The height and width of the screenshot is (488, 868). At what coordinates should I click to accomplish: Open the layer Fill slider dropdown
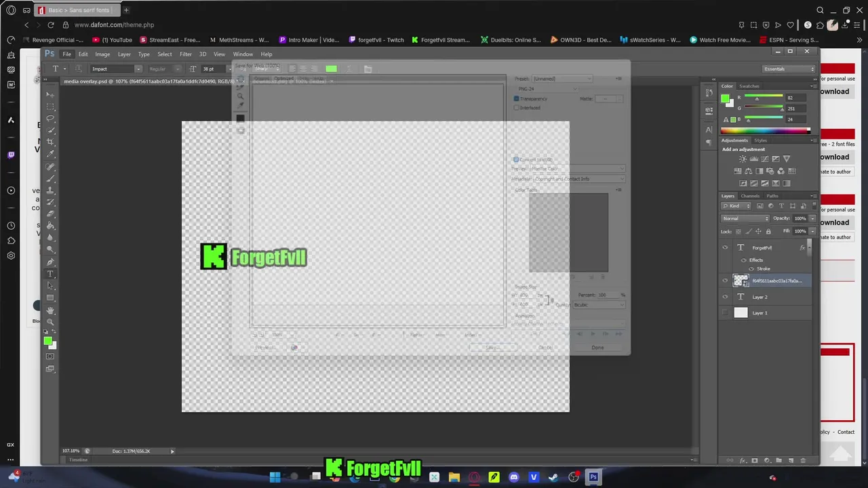click(814, 231)
